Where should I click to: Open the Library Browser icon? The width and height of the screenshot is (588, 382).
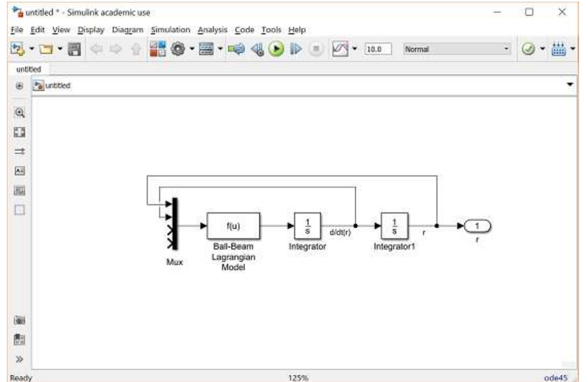tap(158, 49)
